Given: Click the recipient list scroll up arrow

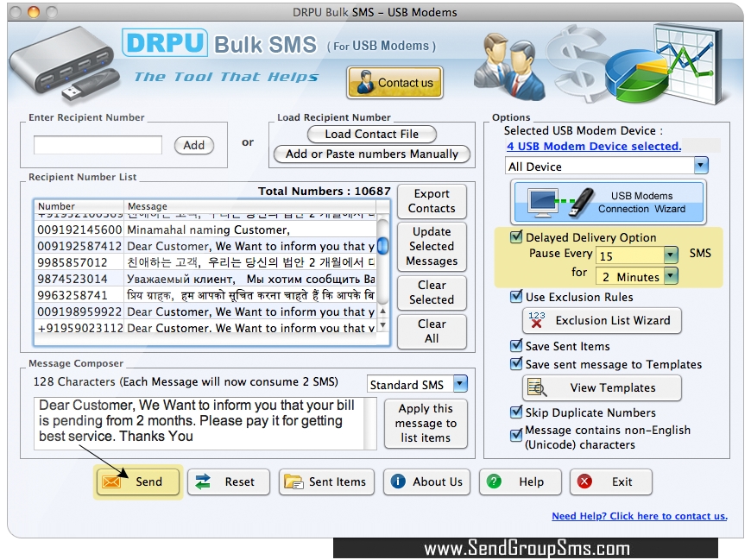Looking at the screenshot, I should (x=382, y=311).
